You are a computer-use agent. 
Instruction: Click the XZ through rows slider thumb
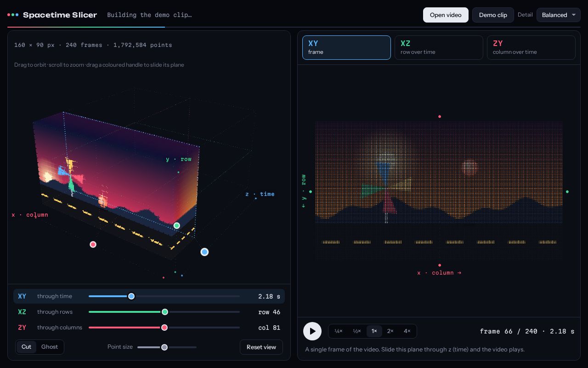(x=165, y=312)
